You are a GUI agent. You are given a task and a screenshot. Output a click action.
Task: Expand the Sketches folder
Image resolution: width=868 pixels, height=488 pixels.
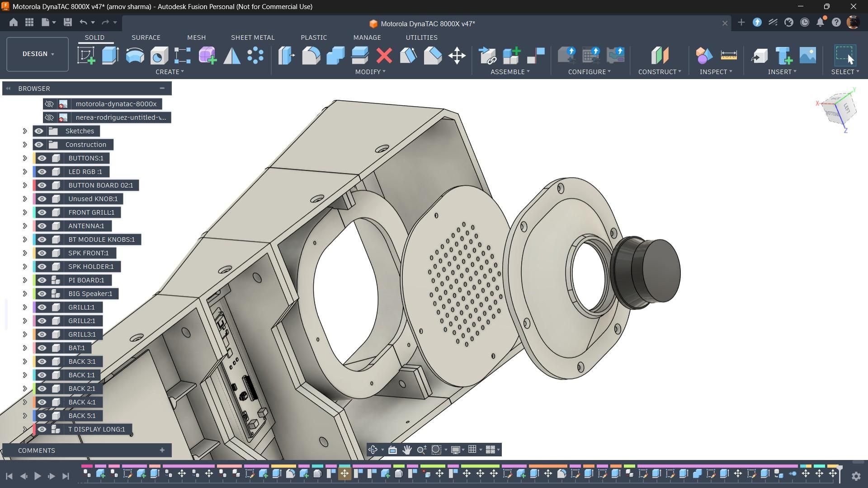click(25, 131)
